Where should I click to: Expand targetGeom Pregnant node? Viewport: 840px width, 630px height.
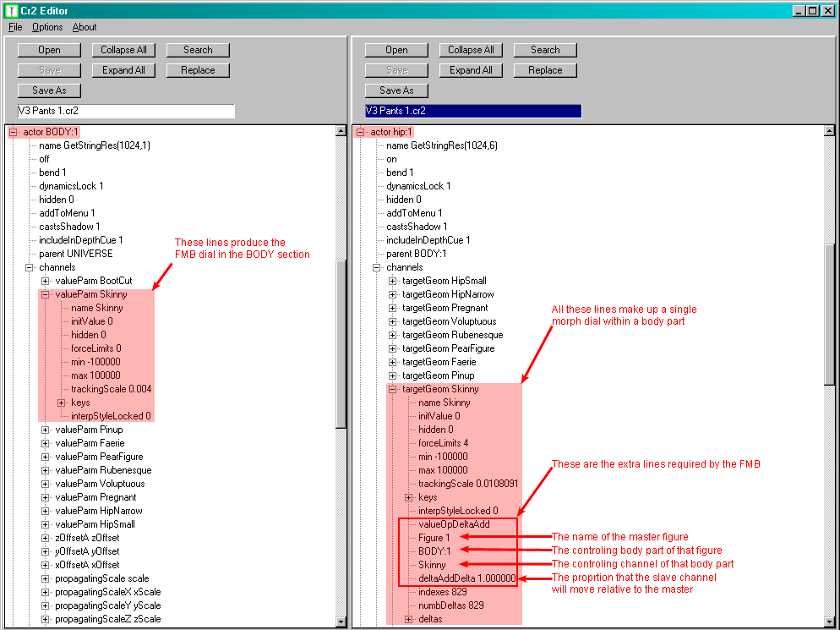(392, 308)
